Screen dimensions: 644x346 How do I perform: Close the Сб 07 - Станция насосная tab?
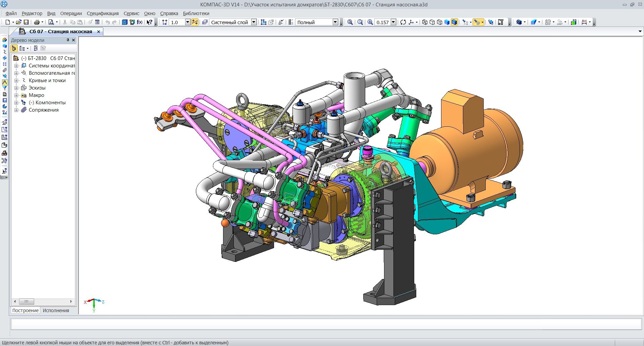[x=99, y=32]
